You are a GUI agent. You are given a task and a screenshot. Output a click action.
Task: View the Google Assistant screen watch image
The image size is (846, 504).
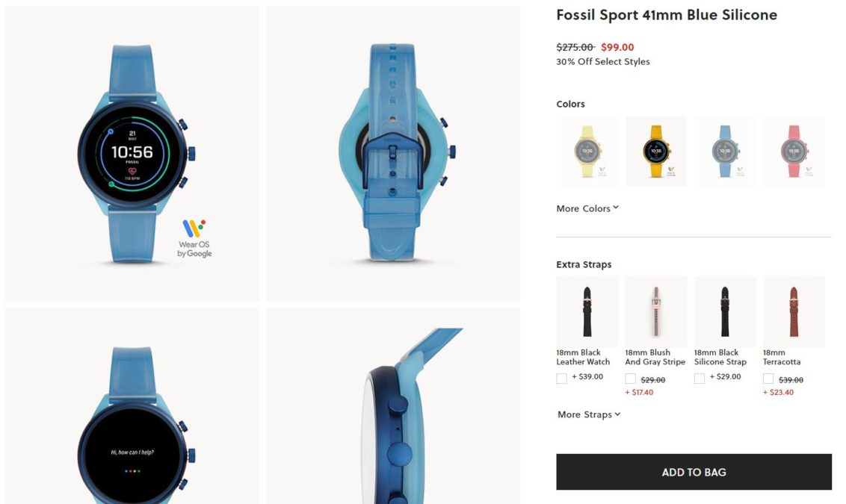[x=132, y=406]
